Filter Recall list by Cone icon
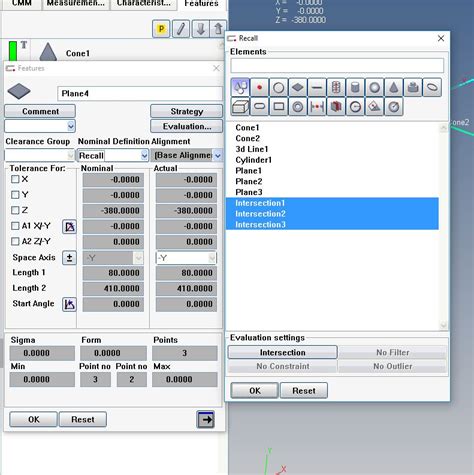Viewport: 474px width, 475px height. pyautogui.click(x=394, y=88)
